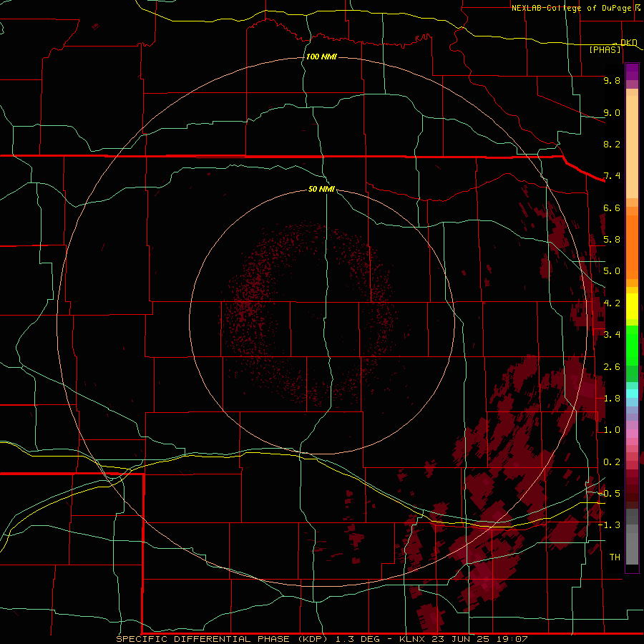The height and width of the screenshot is (644, 644).
Task: Click the 6.6 legend value
Action: click(612, 208)
